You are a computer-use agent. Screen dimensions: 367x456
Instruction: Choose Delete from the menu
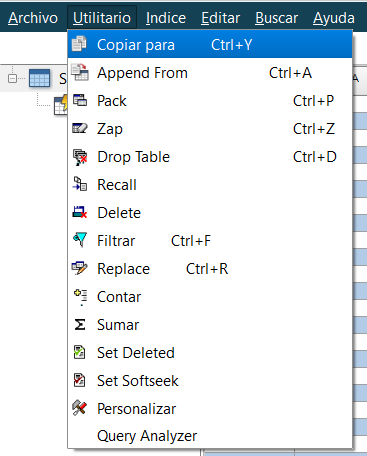pyautogui.click(x=210, y=213)
